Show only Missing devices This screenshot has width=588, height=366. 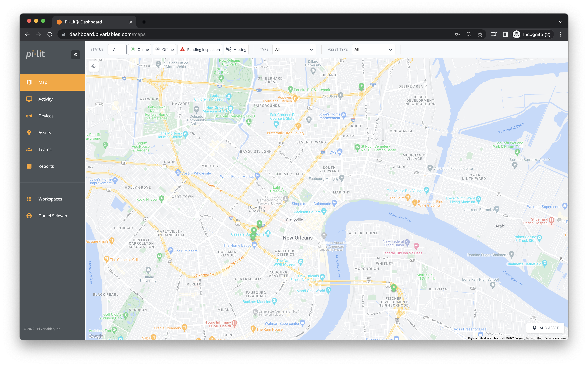click(236, 50)
